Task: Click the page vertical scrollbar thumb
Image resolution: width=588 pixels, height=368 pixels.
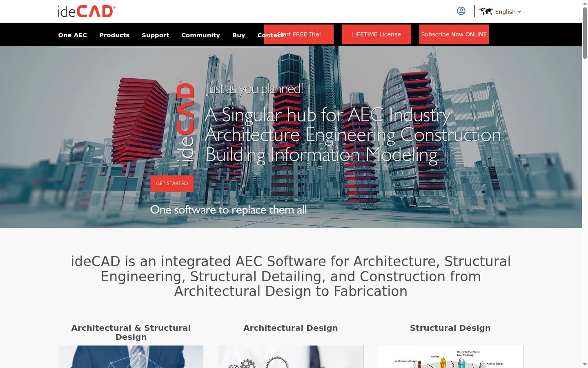Action: 585,33
